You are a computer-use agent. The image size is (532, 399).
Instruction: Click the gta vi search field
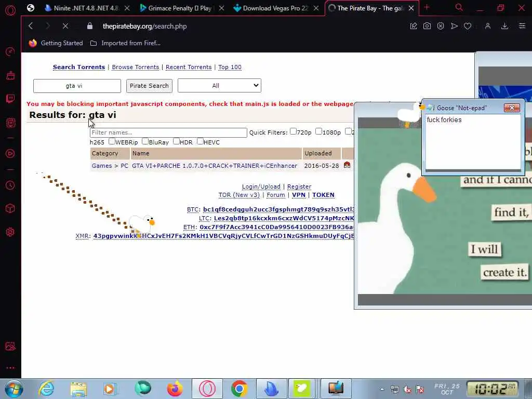point(77,86)
